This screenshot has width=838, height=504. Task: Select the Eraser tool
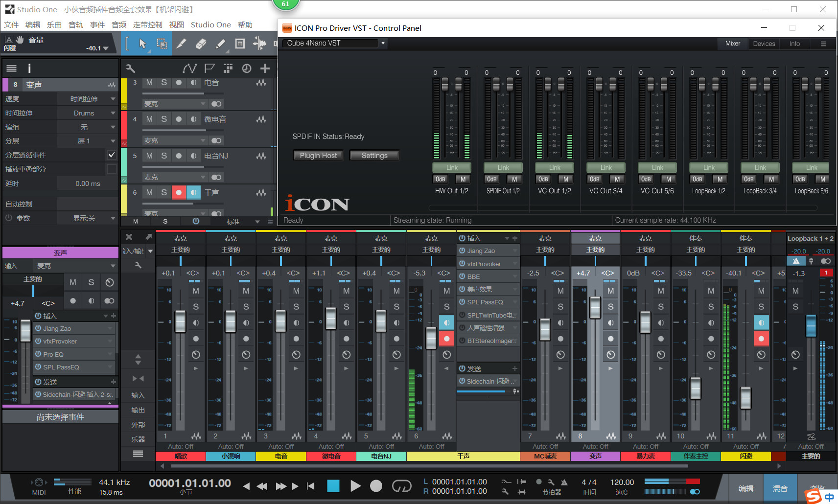pyautogui.click(x=201, y=44)
